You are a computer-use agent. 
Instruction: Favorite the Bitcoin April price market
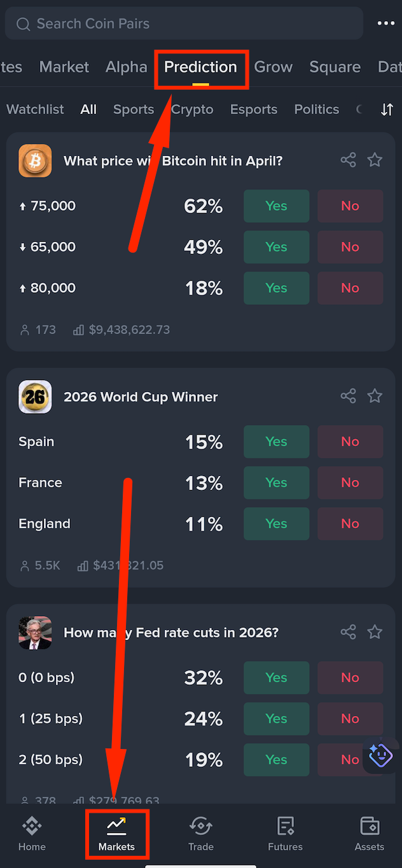(375, 160)
